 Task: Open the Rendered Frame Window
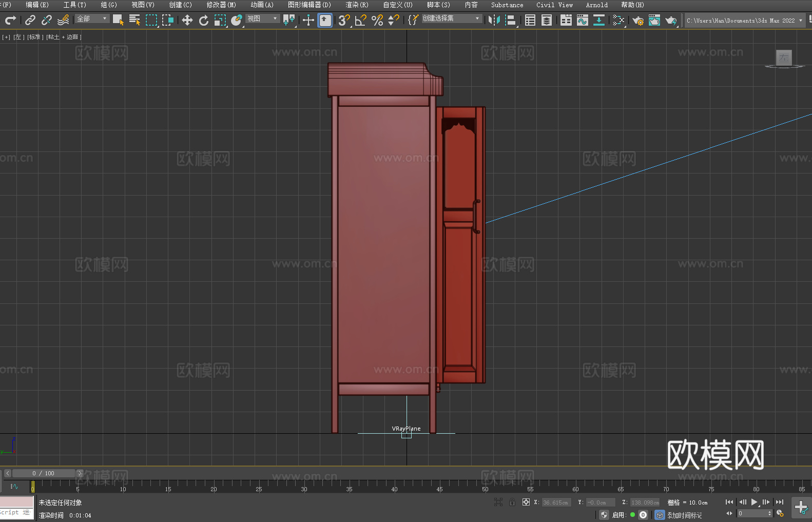click(x=654, y=20)
